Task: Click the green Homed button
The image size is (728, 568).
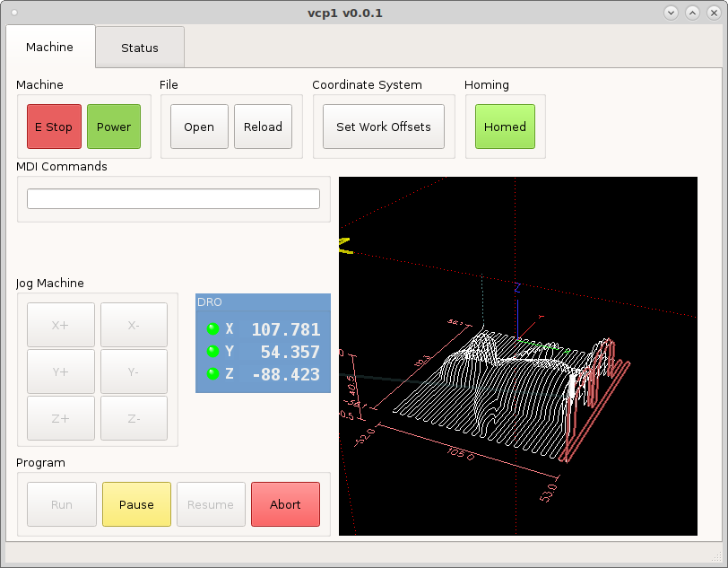Action: [505, 127]
